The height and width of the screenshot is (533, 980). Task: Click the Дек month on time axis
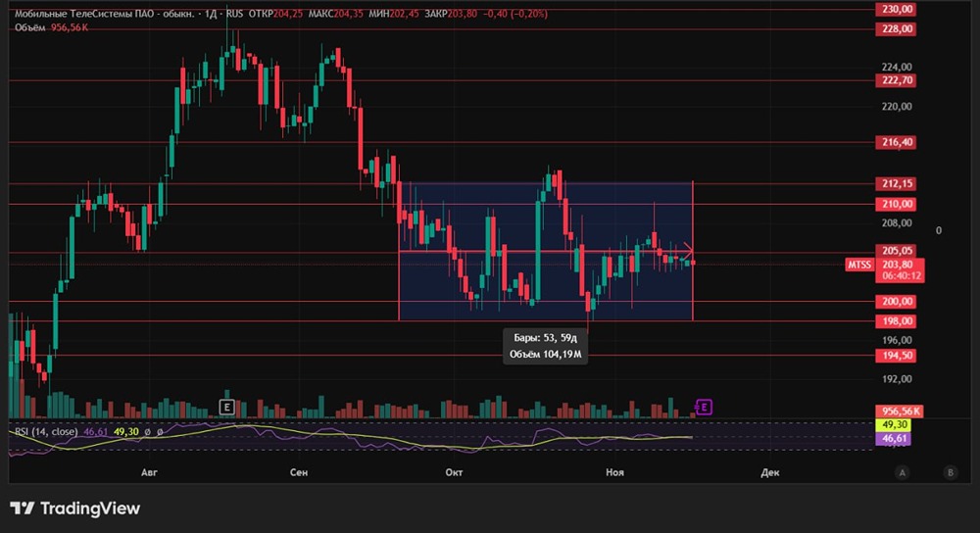[770, 472]
